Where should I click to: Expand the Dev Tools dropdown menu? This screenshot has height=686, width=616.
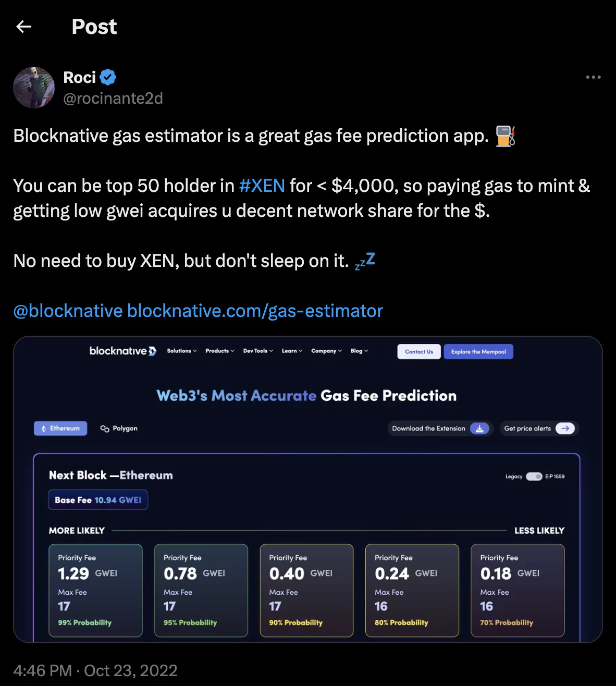(258, 351)
